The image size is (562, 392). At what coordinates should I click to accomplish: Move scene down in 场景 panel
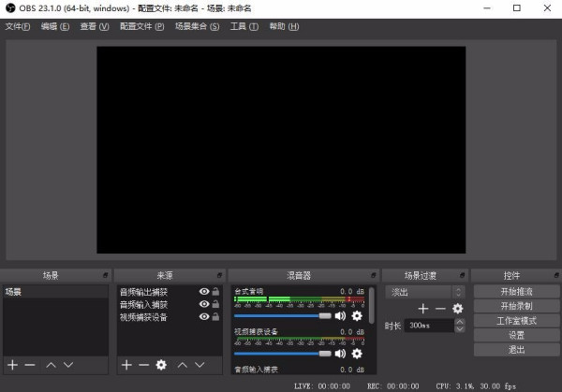(68, 365)
